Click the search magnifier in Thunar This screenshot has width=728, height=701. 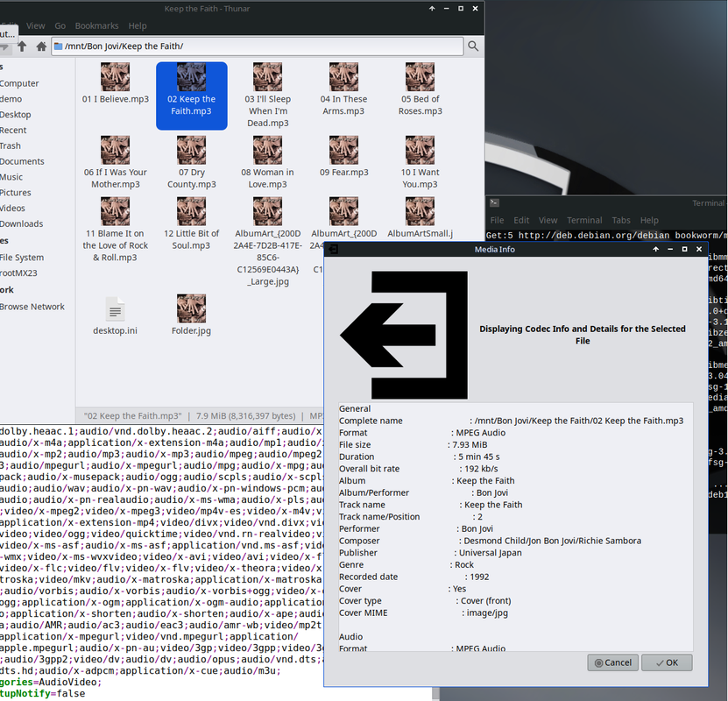(x=473, y=46)
